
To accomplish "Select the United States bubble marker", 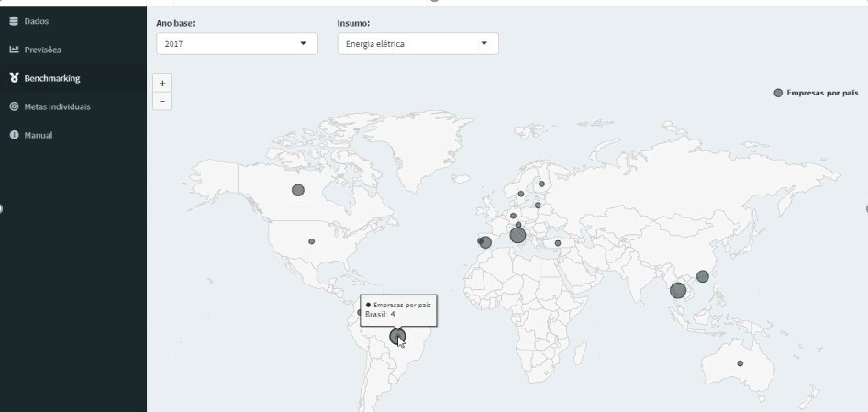I will coord(312,241).
